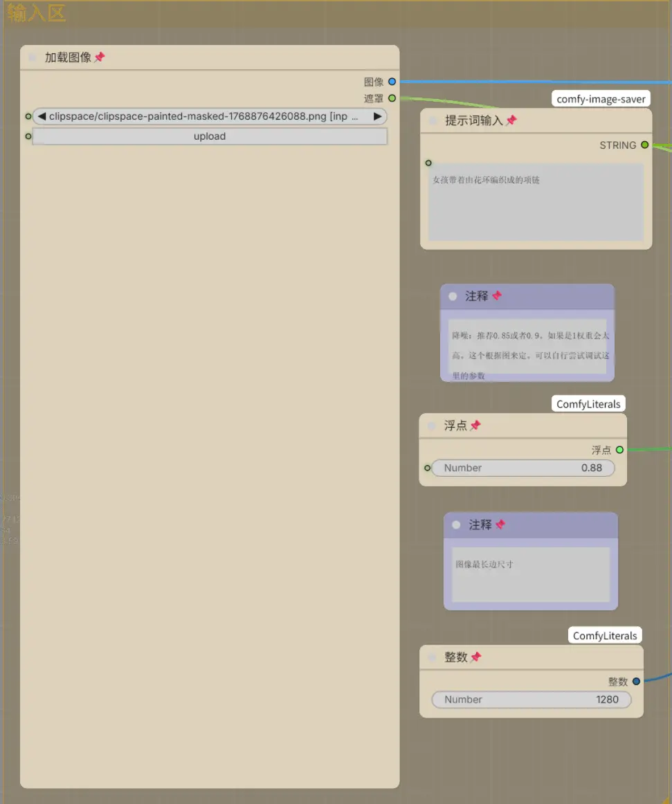Click the blue 图像 output socket
This screenshot has width=672, height=804.
[392, 82]
